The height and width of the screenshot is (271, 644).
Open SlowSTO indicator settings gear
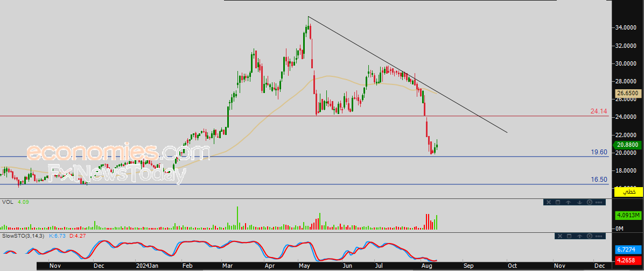point(590,236)
